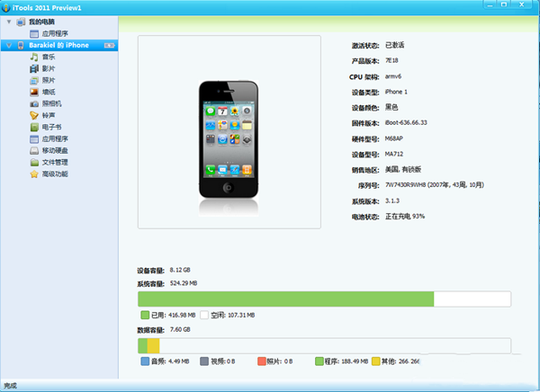The width and height of the screenshot is (540, 392).
Task: Click the green 系统容量 usage bar
Action: click(x=285, y=299)
